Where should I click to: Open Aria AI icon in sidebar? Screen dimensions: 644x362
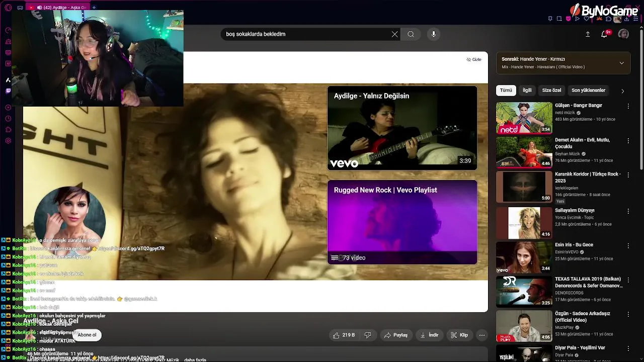point(8,79)
